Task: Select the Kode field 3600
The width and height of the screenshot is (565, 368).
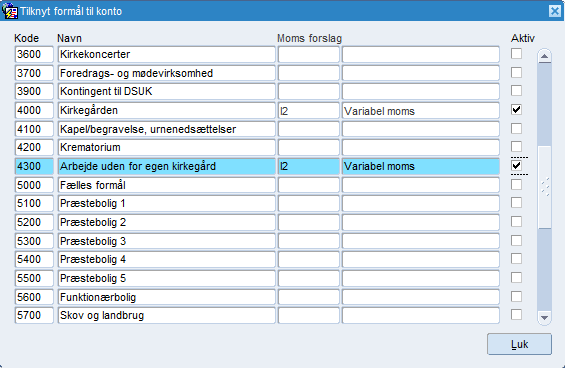Action: pos(34,54)
